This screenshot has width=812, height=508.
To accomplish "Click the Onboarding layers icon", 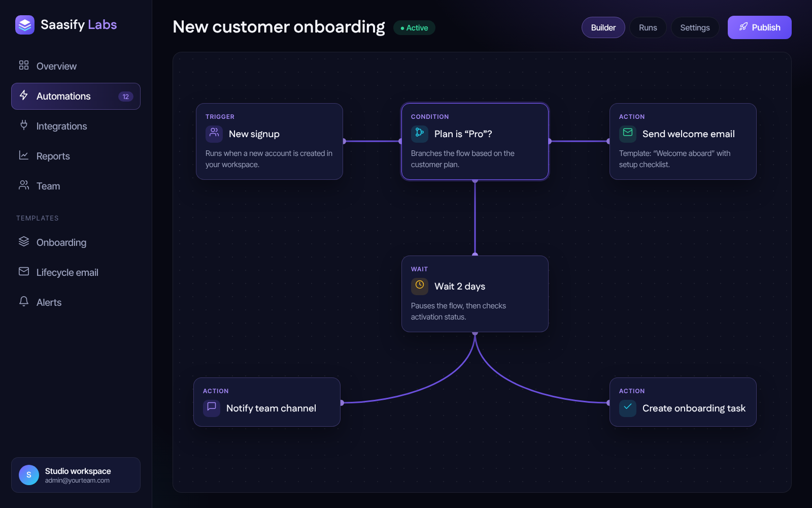I will [24, 241].
